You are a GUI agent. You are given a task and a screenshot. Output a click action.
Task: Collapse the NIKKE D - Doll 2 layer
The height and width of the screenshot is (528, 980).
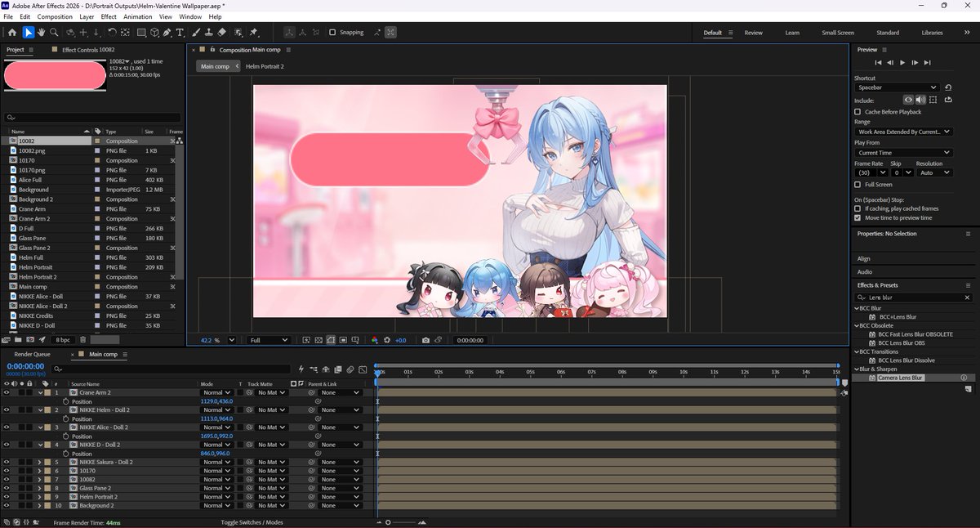(39, 445)
